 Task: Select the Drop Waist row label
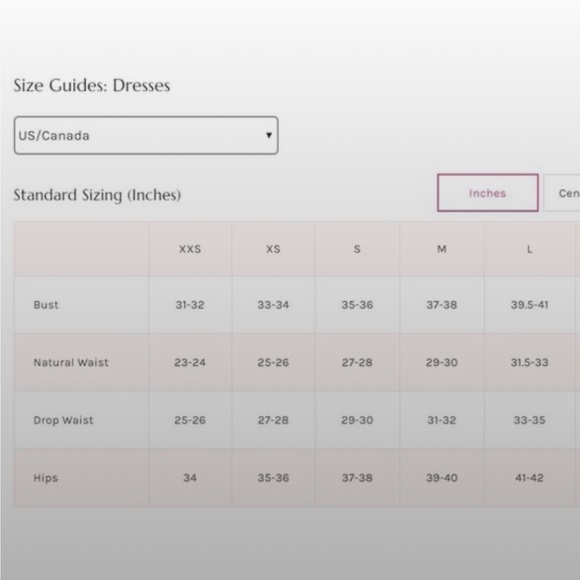click(63, 420)
